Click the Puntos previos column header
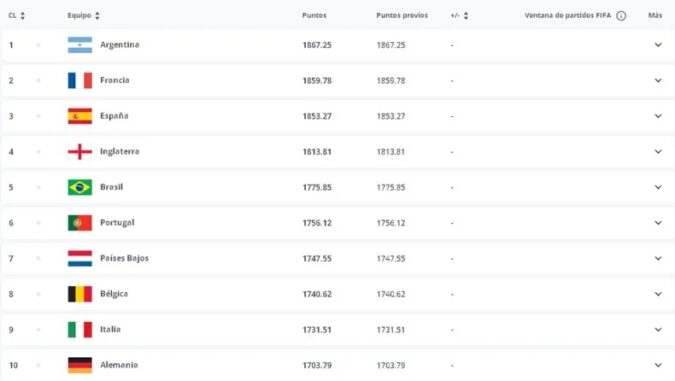The image size is (675, 381). [402, 15]
